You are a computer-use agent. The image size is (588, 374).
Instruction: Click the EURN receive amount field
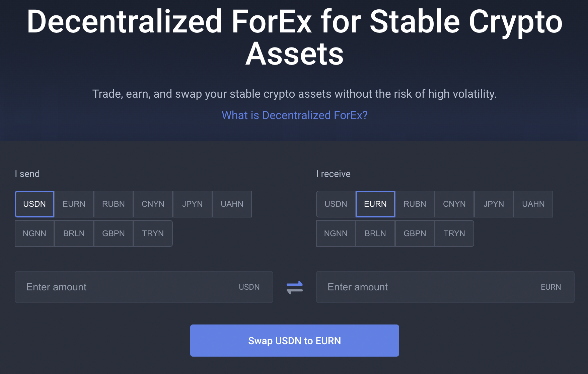(x=429, y=287)
